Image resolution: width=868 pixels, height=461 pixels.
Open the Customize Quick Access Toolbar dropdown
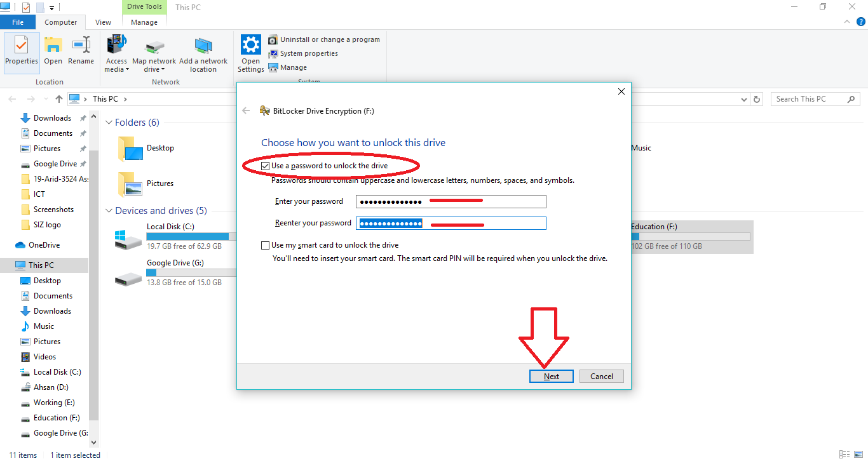[x=51, y=8]
